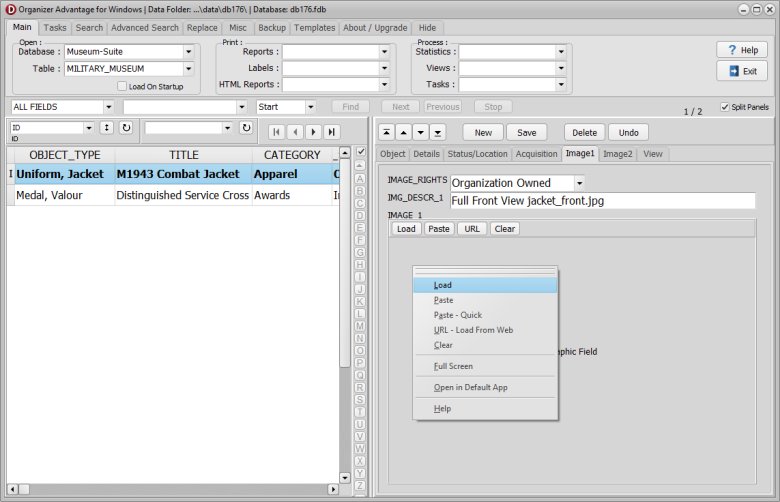Click next record arrow in grid navigator
Screen dimensions: 780x502
click(313, 131)
